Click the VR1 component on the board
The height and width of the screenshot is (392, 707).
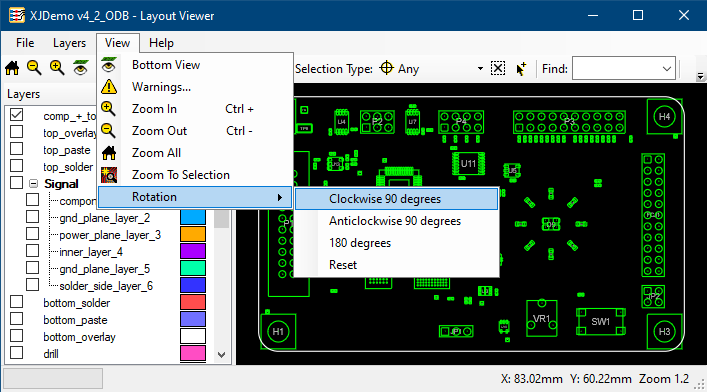(x=542, y=318)
